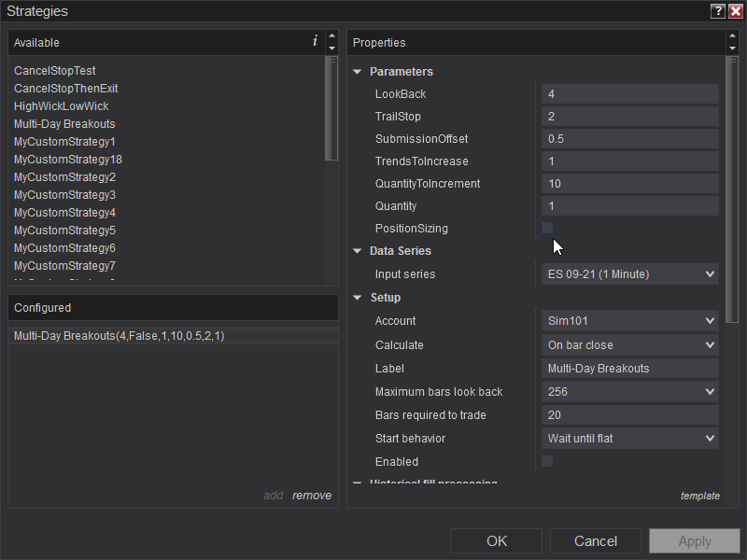
Task: Click the Apply button
Action: coord(695,541)
